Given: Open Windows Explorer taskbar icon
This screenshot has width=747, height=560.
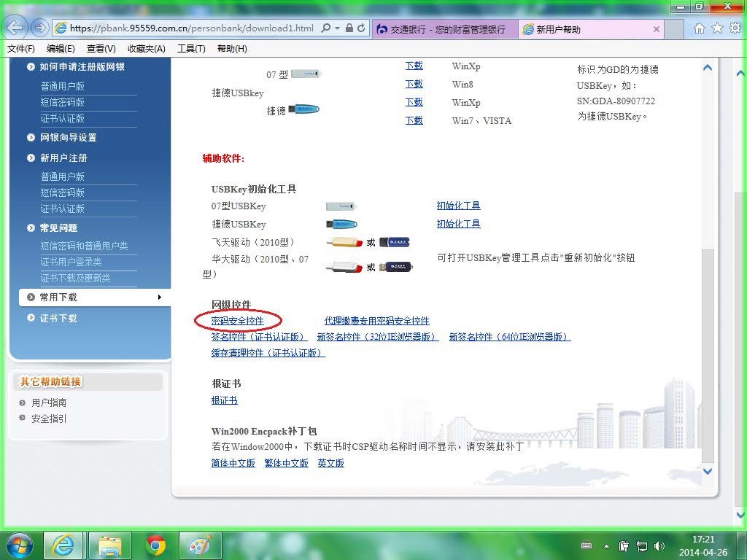Looking at the screenshot, I should (110, 545).
